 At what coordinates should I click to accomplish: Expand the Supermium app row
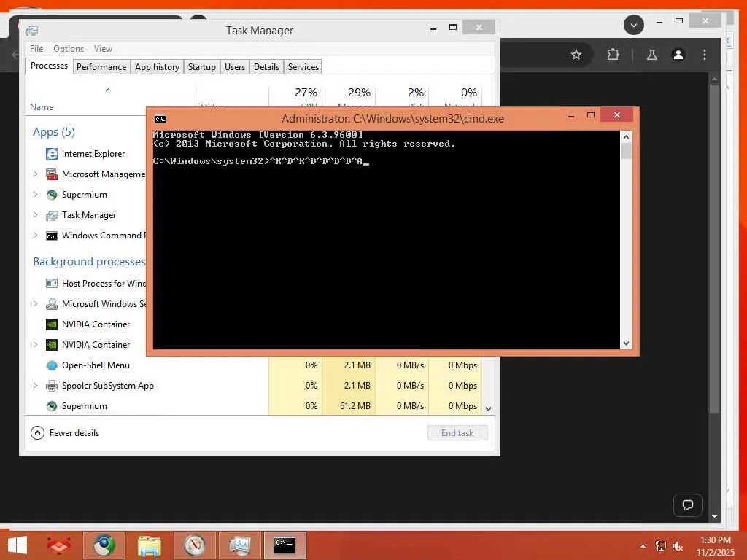pyautogui.click(x=35, y=194)
